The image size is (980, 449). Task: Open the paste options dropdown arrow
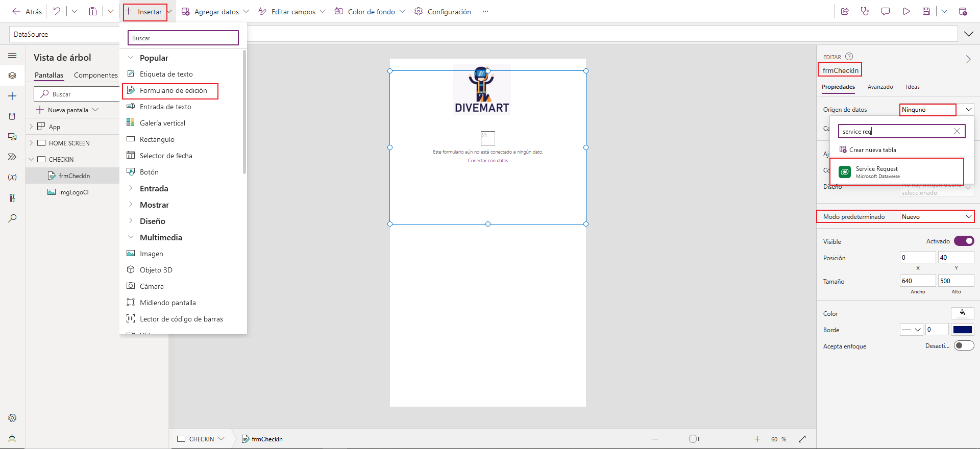coord(111,11)
